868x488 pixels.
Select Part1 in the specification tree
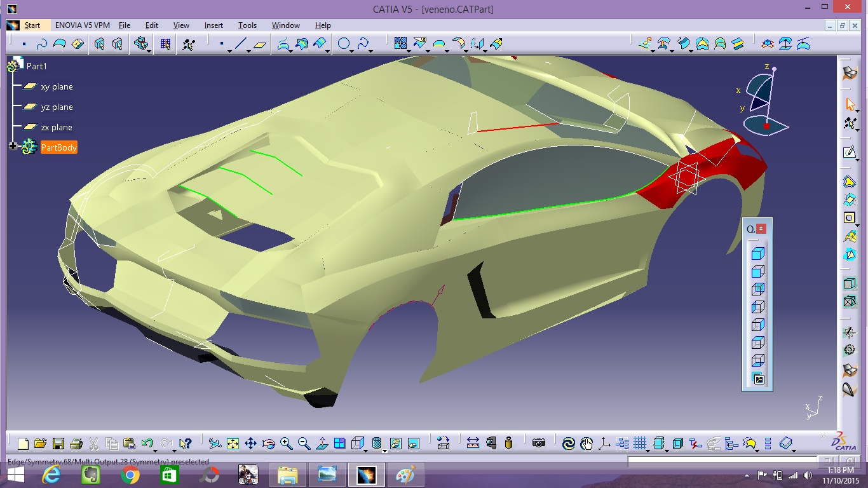point(36,66)
